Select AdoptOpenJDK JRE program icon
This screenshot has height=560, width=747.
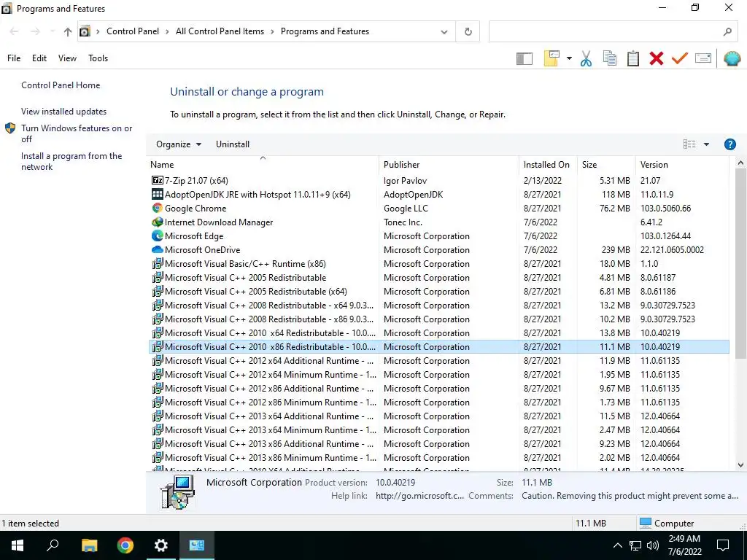pyautogui.click(x=158, y=194)
